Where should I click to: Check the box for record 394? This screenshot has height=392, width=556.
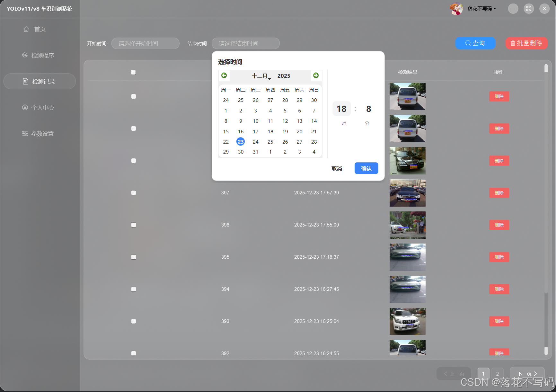coord(134,289)
